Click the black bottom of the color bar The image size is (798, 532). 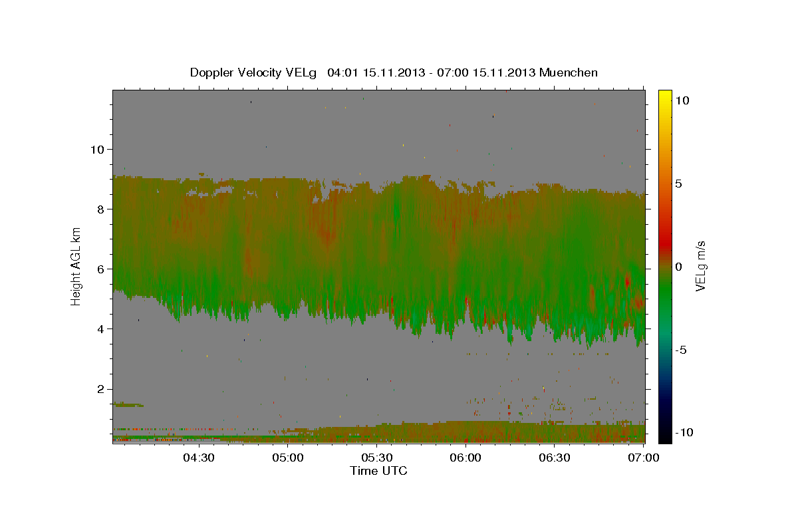click(x=664, y=437)
